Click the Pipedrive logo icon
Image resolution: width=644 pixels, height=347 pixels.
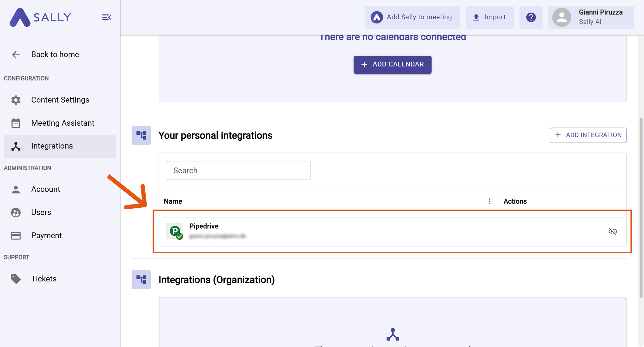pos(175,231)
